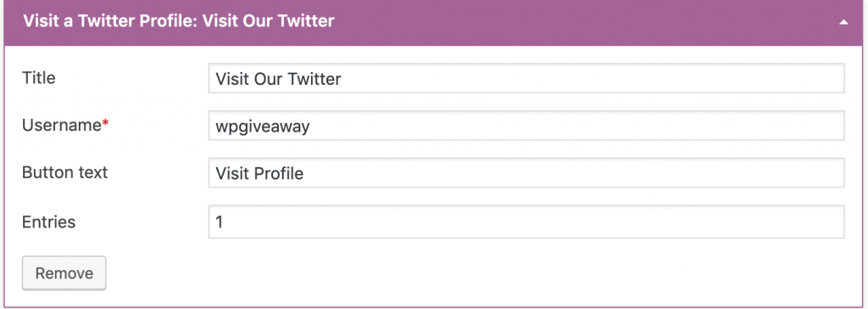Place cursor in the wpgiveaway text
Viewport: 868px width, 309px height.
tap(263, 126)
